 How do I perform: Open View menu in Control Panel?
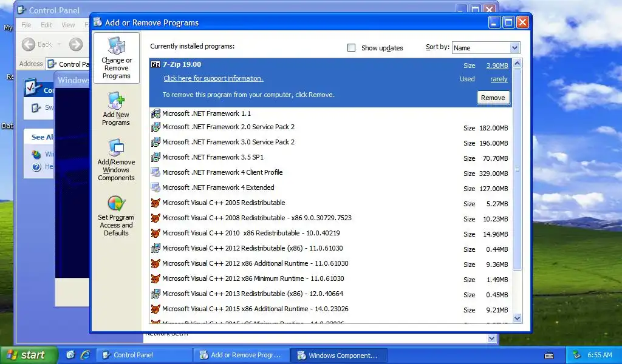[68, 25]
